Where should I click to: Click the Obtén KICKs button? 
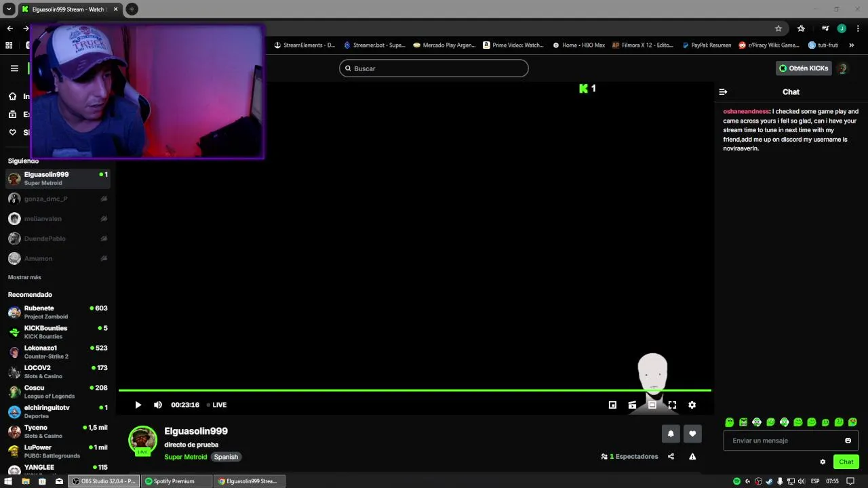pos(804,68)
